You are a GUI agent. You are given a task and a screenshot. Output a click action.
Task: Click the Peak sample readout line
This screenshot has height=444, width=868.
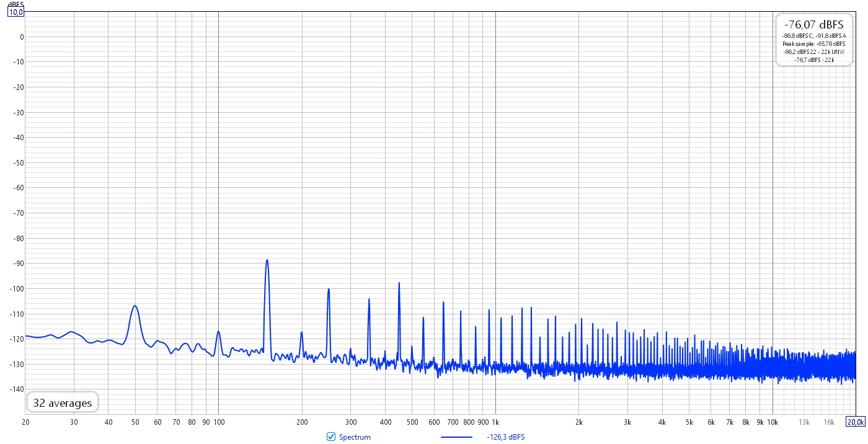(x=813, y=44)
